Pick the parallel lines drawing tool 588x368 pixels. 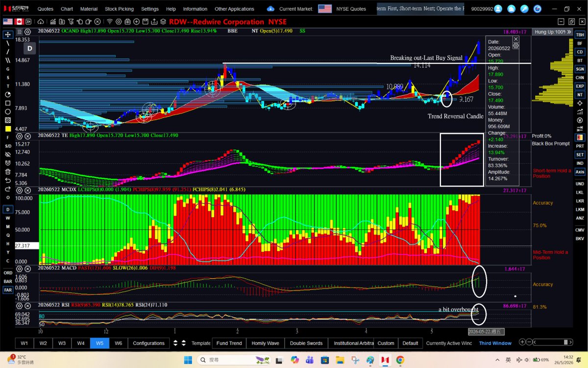click(x=8, y=60)
